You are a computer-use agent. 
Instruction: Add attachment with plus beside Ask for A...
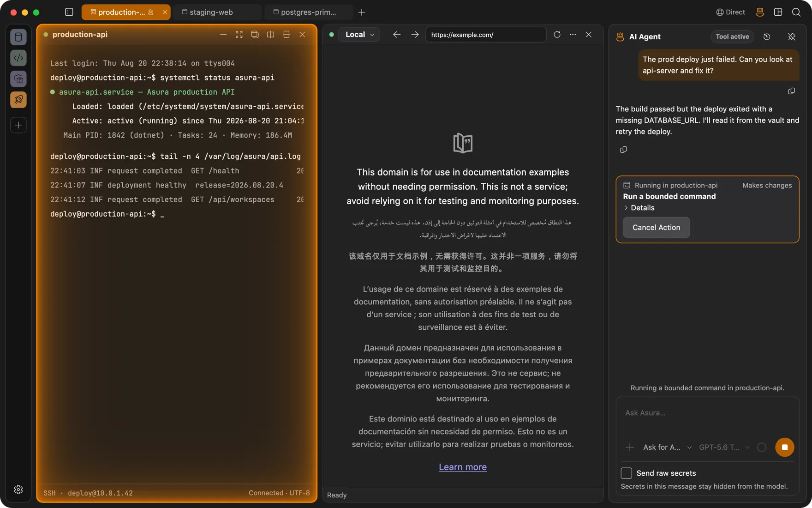pos(629,447)
